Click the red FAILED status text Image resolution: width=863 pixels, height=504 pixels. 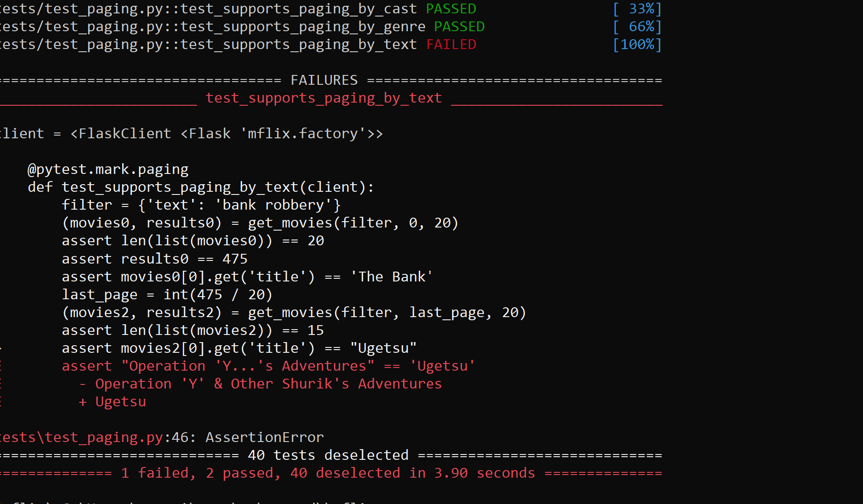click(x=451, y=45)
